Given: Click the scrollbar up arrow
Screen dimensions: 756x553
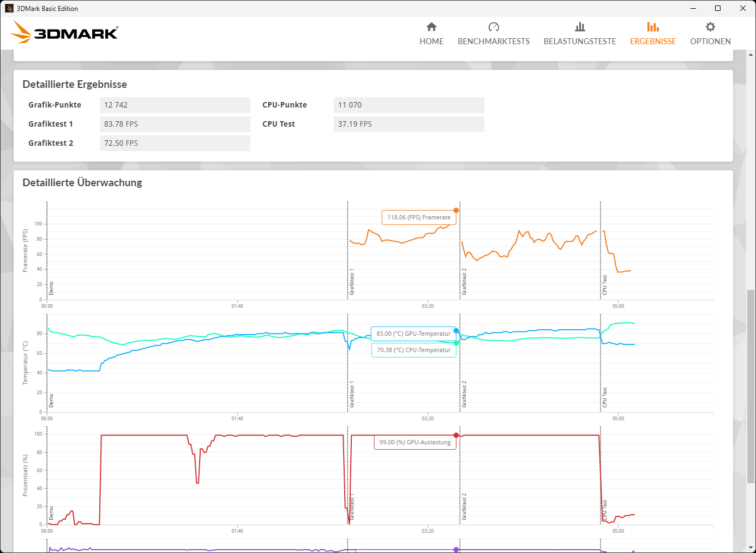Looking at the screenshot, I should coord(751,55).
